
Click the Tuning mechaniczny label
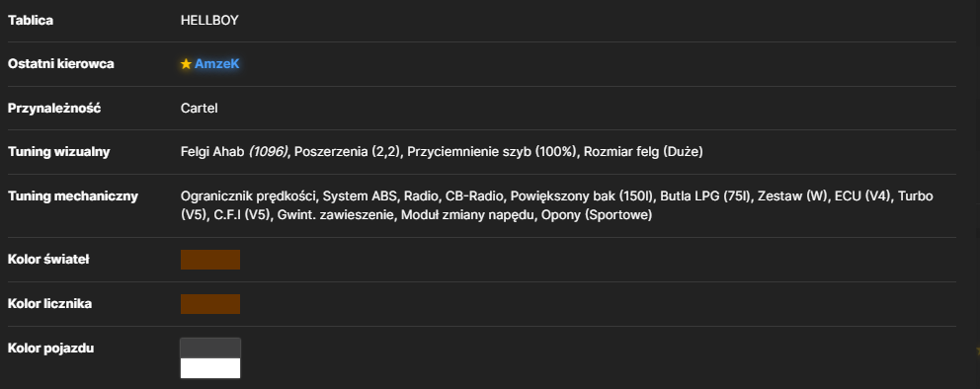(x=72, y=196)
